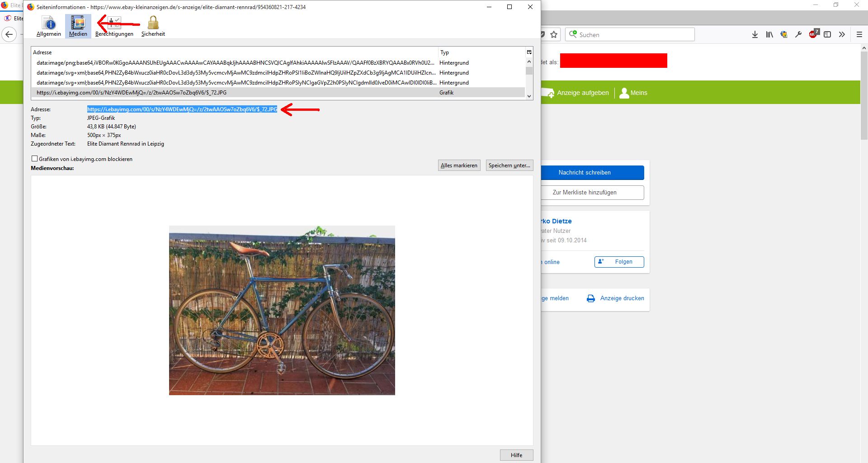Click the Typ column header
Screen dimensions: 868x463
(x=481, y=52)
